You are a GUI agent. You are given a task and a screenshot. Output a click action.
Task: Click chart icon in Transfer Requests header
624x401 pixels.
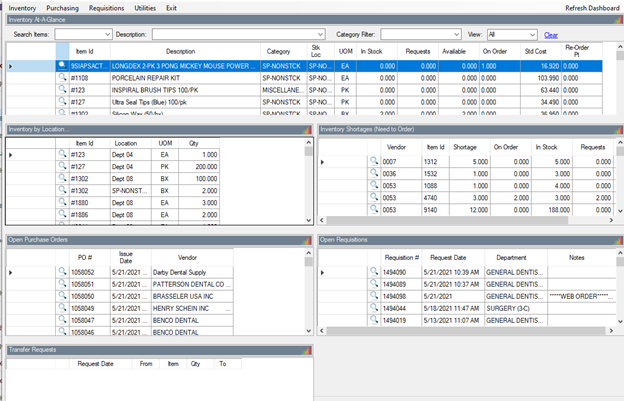tap(307, 350)
